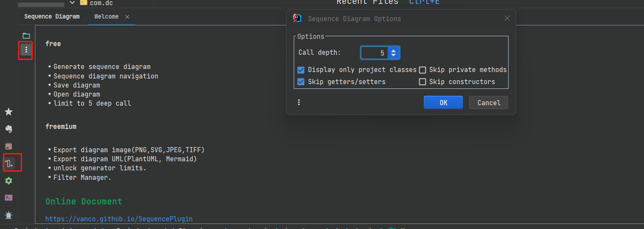
Task: Open the green gear tool window icon
Action: coord(8,181)
